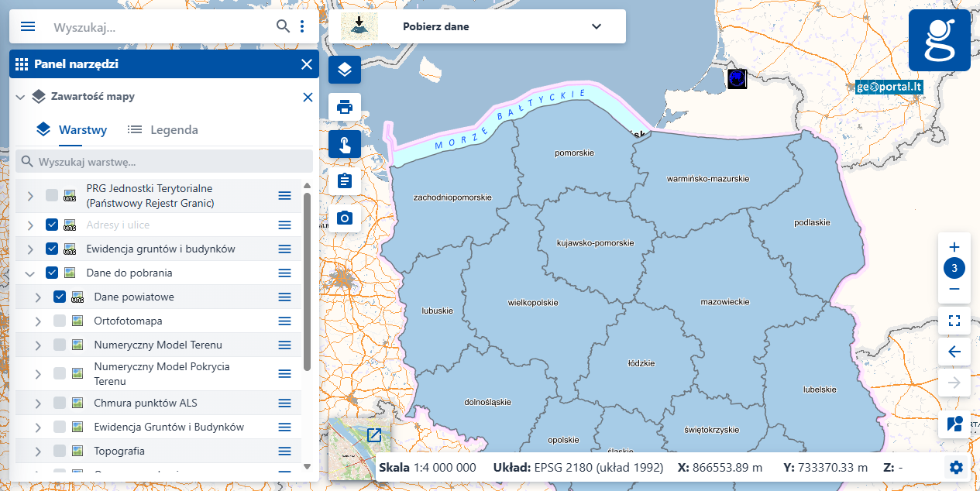The height and width of the screenshot is (491, 980).
Task: Open the hamburger main menu
Action: (28, 26)
